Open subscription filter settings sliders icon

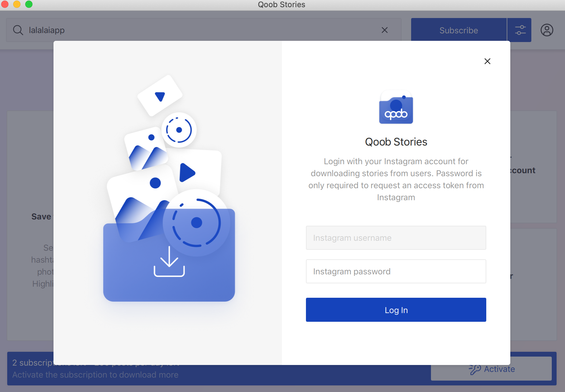(x=520, y=30)
